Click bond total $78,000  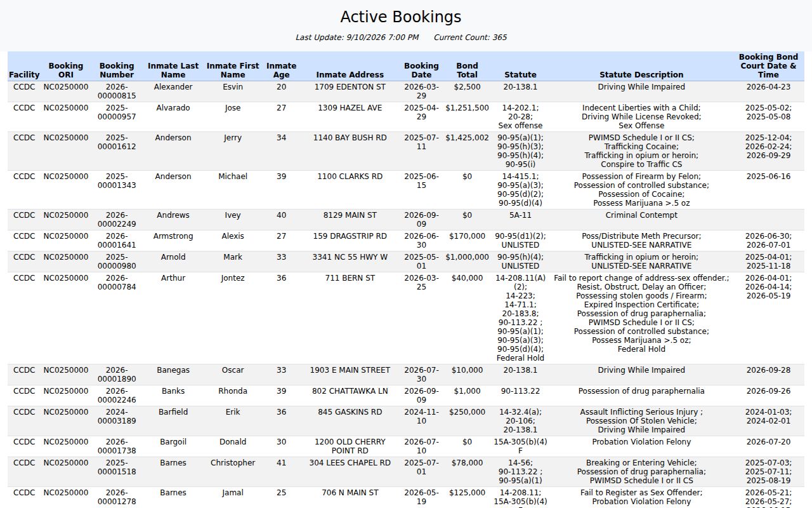[x=467, y=463]
